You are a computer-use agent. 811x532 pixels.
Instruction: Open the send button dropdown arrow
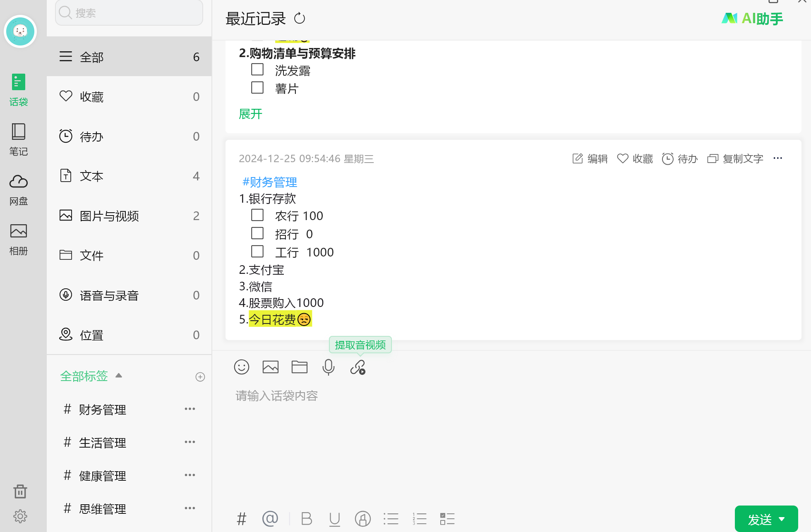click(782, 519)
